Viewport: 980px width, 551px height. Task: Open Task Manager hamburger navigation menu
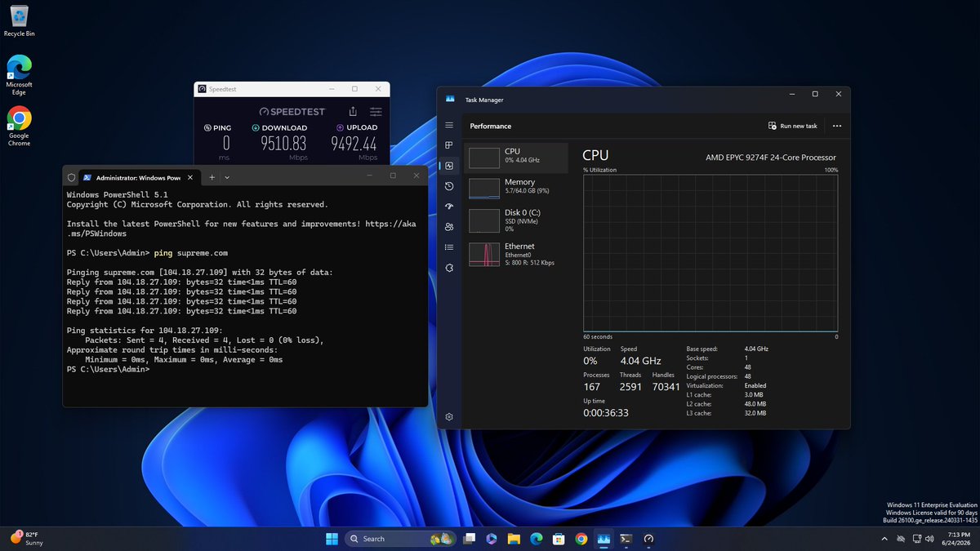click(449, 126)
